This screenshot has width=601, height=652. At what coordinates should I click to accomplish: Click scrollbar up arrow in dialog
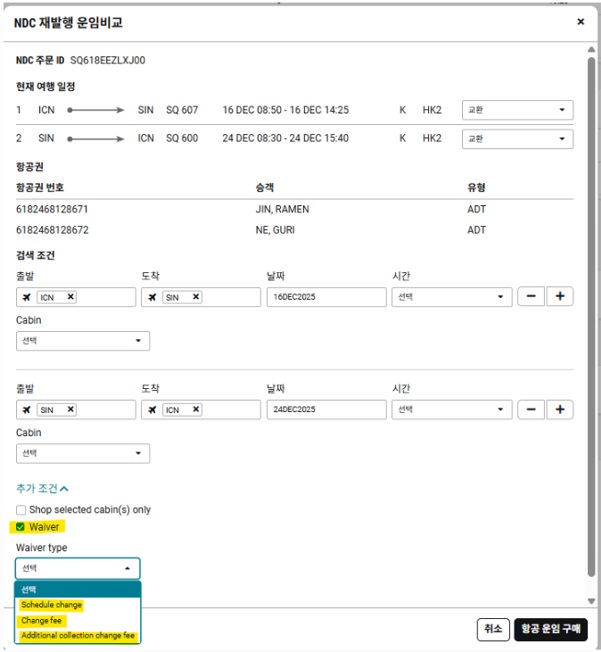591,49
